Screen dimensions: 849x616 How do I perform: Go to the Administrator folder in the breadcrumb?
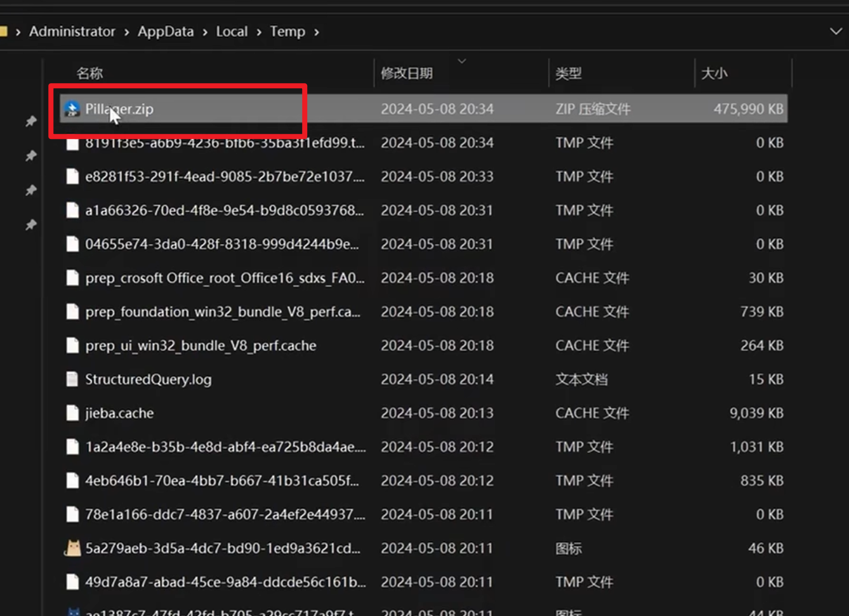click(x=72, y=32)
